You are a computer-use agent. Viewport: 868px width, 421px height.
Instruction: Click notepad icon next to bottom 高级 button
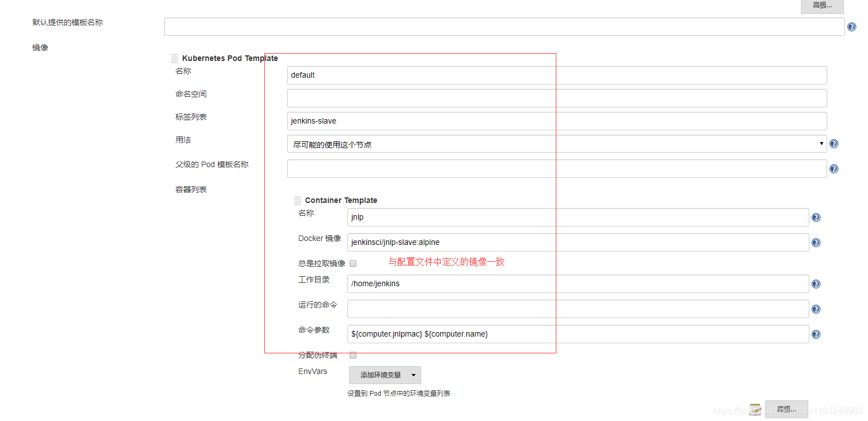[755, 409]
